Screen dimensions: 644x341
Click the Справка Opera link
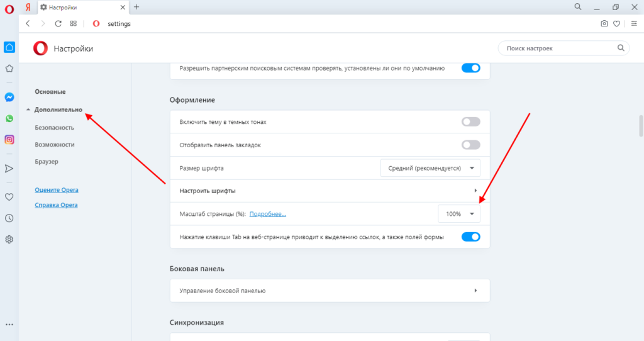click(57, 205)
